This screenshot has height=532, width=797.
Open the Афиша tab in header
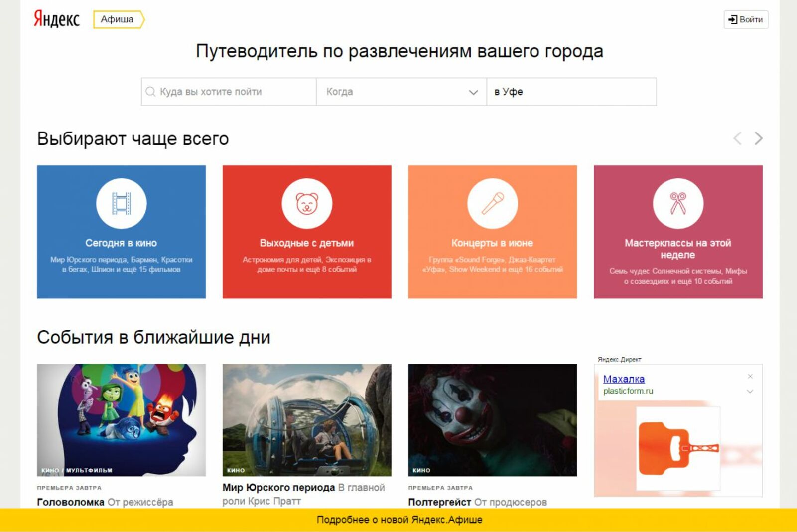tap(119, 19)
